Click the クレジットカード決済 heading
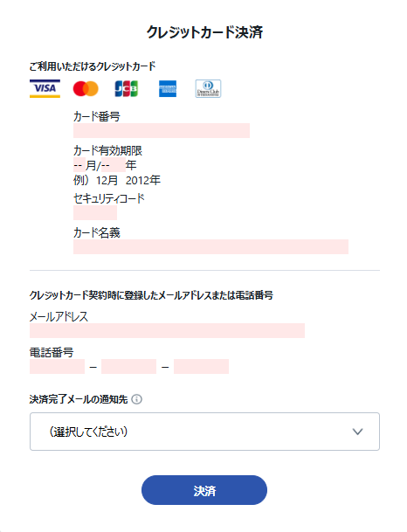 tap(204, 32)
